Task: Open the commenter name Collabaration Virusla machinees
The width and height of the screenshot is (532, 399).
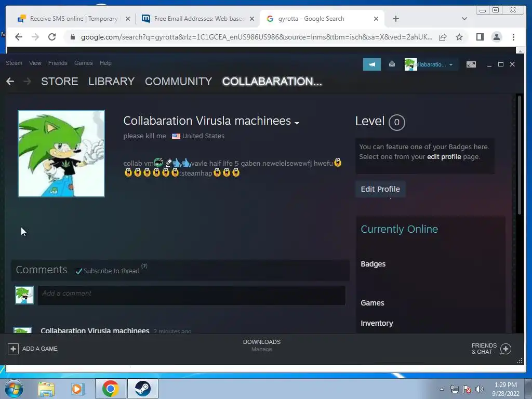Action: 95,330
